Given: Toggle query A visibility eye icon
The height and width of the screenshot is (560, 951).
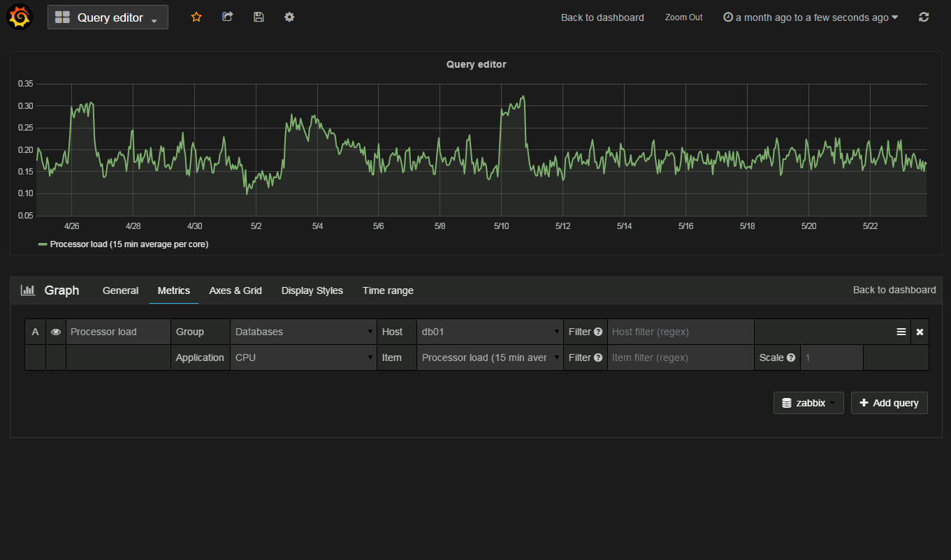Looking at the screenshot, I should (56, 332).
